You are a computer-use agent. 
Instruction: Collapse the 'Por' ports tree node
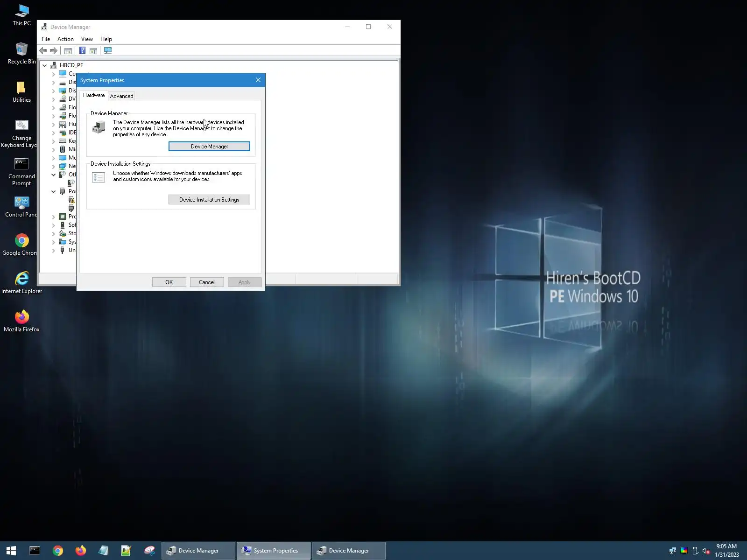coord(53,191)
